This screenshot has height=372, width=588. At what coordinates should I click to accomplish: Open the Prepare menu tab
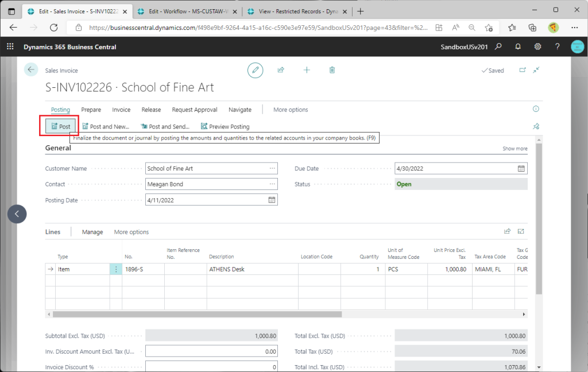(x=91, y=110)
